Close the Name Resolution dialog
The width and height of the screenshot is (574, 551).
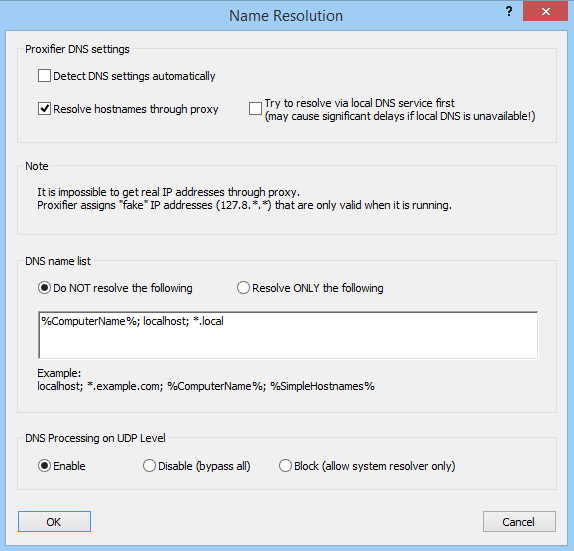coord(545,11)
